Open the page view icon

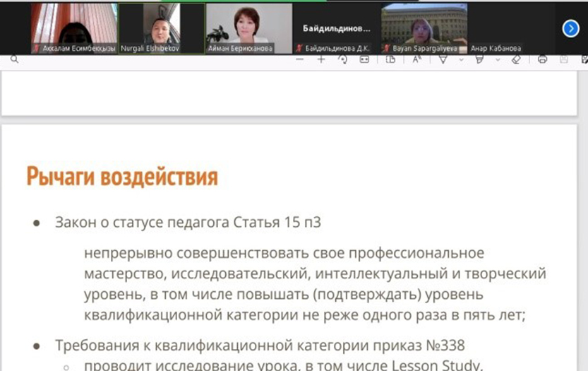pyautogui.click(x=390, y=60)
